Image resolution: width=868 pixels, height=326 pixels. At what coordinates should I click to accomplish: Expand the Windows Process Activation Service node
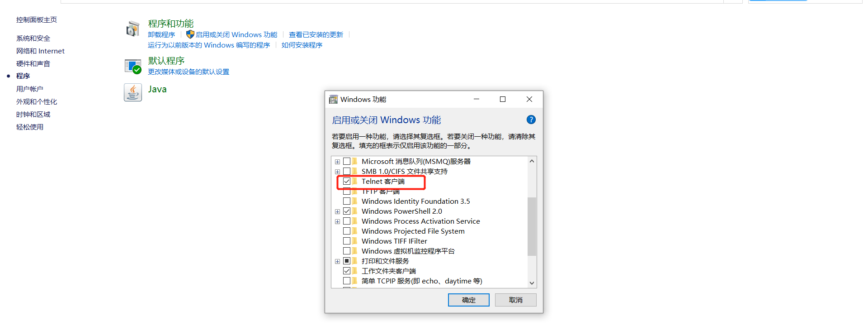(x=337, y=221)
